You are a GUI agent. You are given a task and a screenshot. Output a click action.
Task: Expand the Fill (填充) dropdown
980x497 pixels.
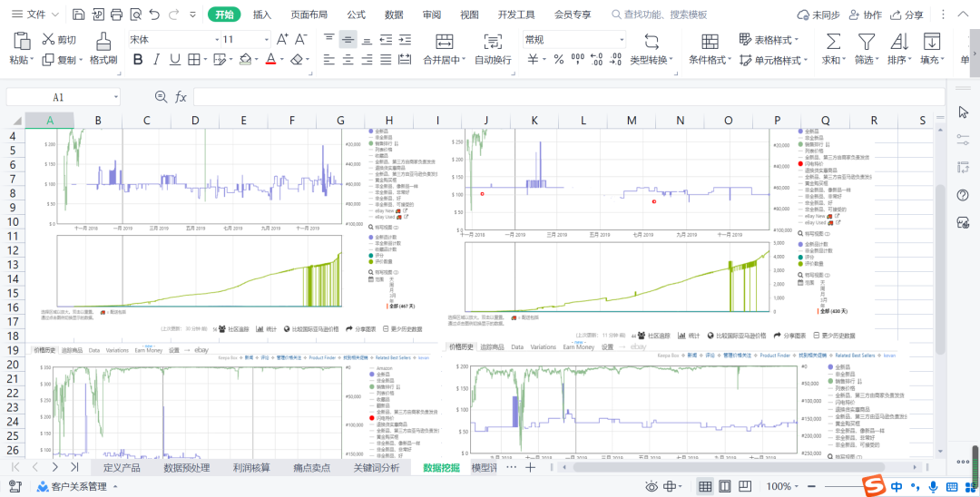click(942, 61)
